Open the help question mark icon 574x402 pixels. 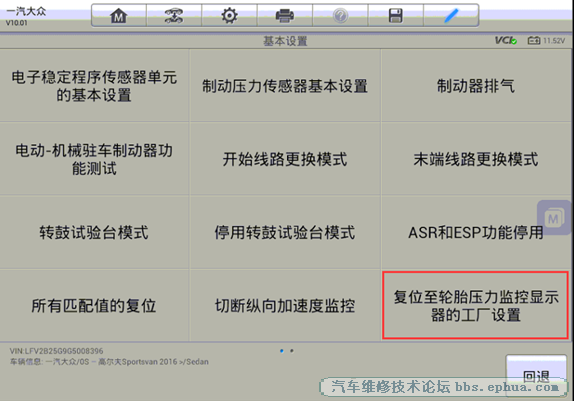340,16
